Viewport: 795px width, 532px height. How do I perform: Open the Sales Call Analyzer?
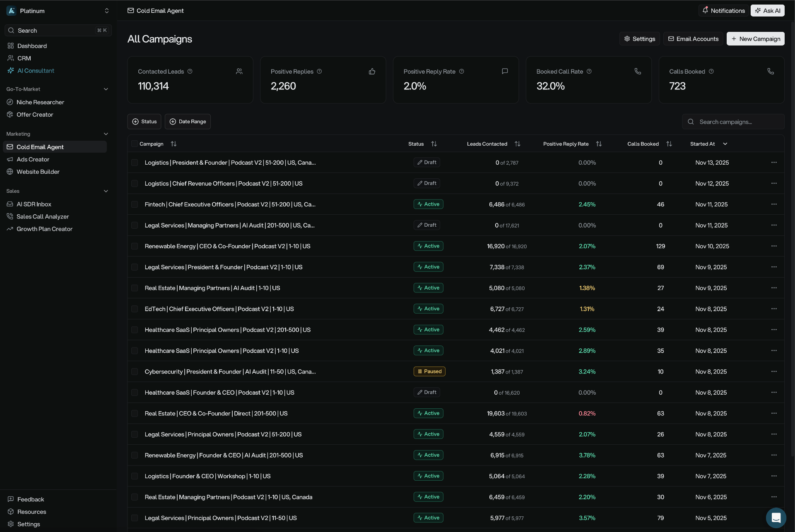[43, 216]
